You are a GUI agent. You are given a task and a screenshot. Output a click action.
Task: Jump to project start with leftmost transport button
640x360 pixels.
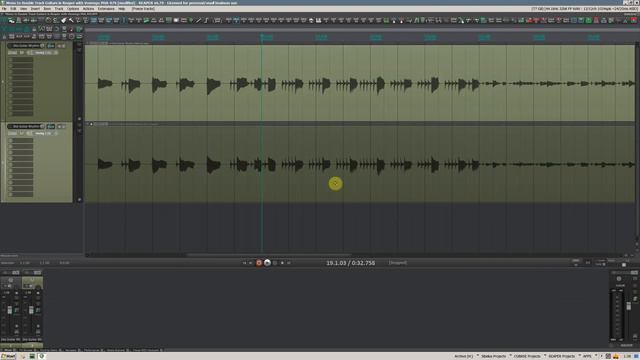click(x=244, y=263)
